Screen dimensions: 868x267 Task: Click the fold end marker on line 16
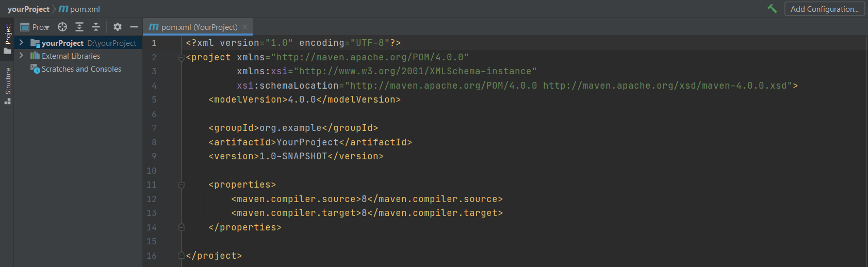pos(182,255)
